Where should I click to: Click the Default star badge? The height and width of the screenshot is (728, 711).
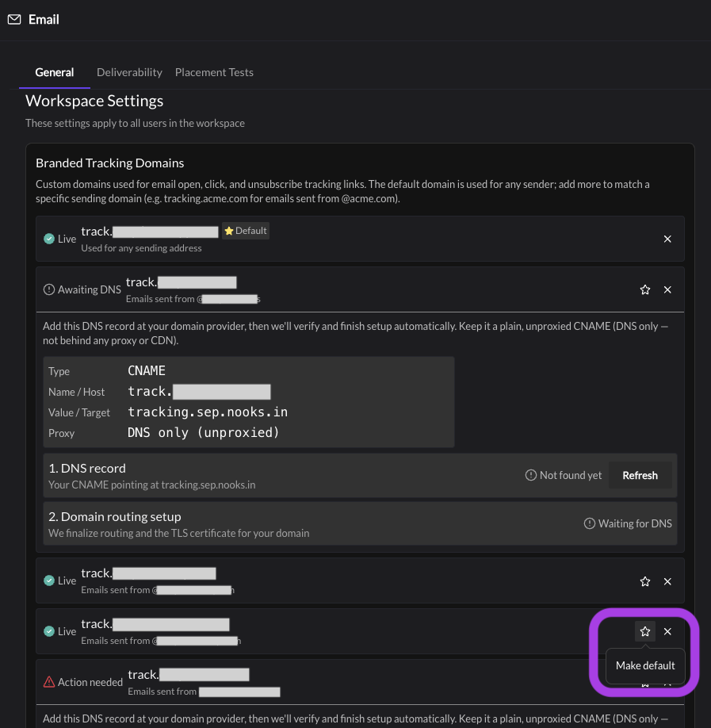246,231
